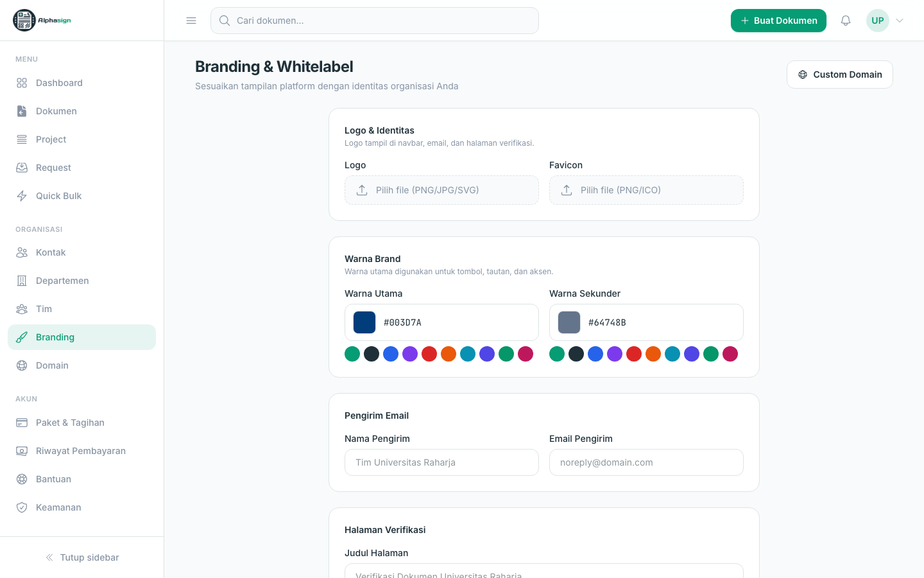
Task: Pick the red preset under Warna Utama
Action: click(x=429, y=354)
